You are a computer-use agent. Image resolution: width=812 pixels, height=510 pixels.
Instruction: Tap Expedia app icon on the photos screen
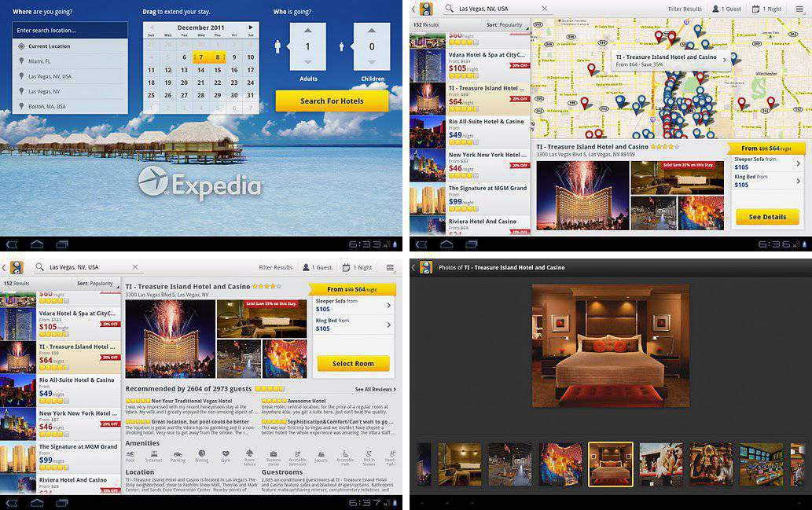tap(426, 267)
